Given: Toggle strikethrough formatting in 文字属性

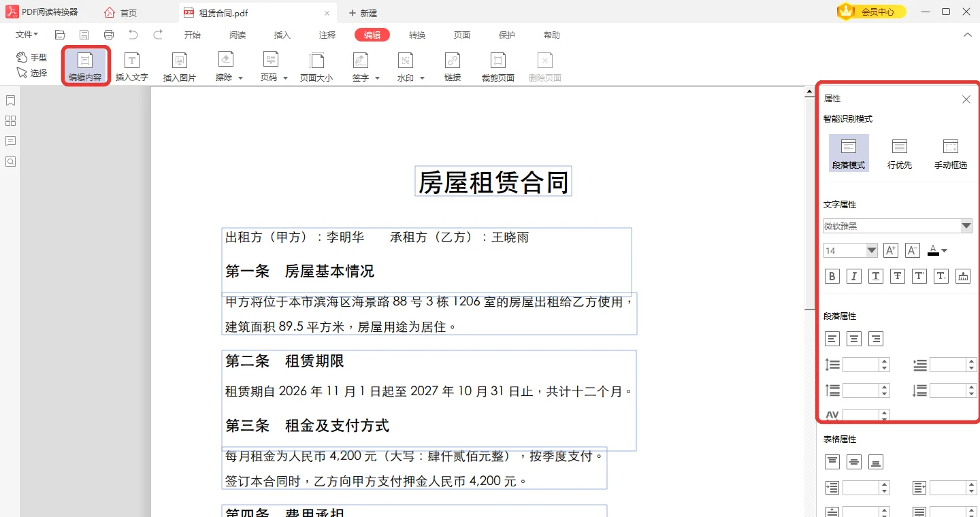Looking at the screenshot, I should (898, 276).
